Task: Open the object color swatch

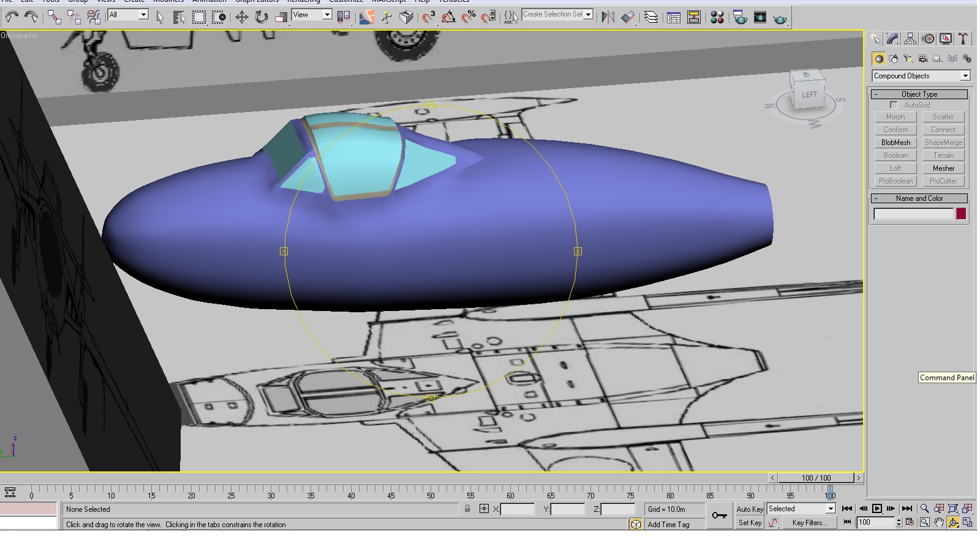Action: [x=961, y=214]
